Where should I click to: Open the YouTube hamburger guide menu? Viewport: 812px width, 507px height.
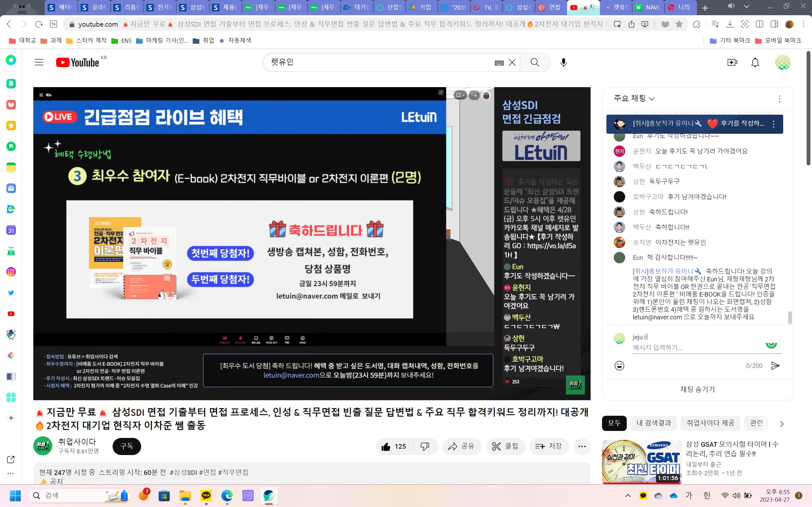pos(39,62)
